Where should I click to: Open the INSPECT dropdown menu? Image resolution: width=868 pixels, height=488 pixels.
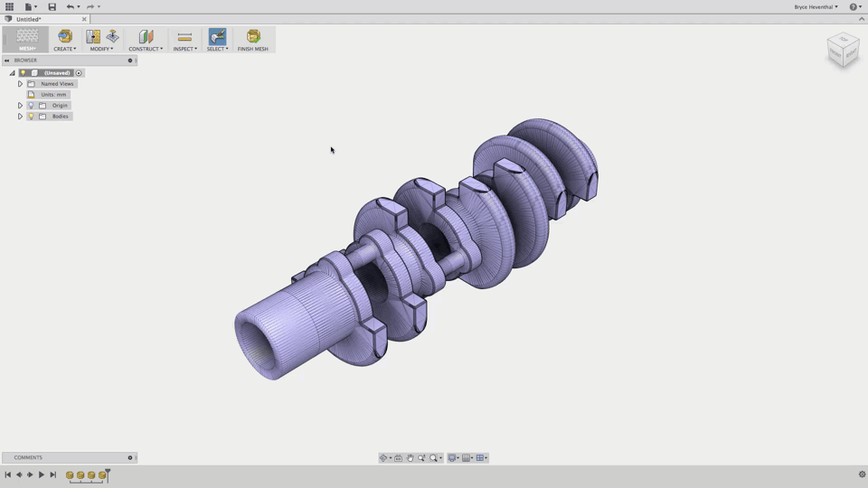(184, 49)
